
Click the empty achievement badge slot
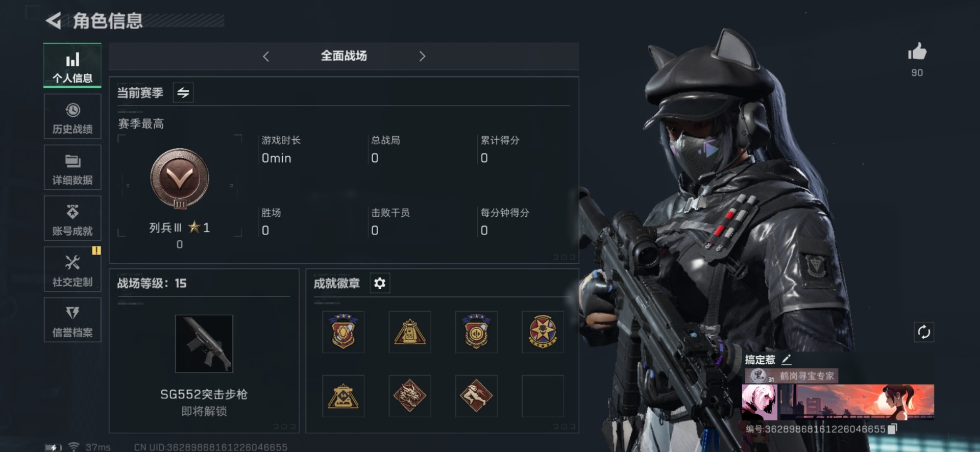pyautogui.click(x=543, y=396)
